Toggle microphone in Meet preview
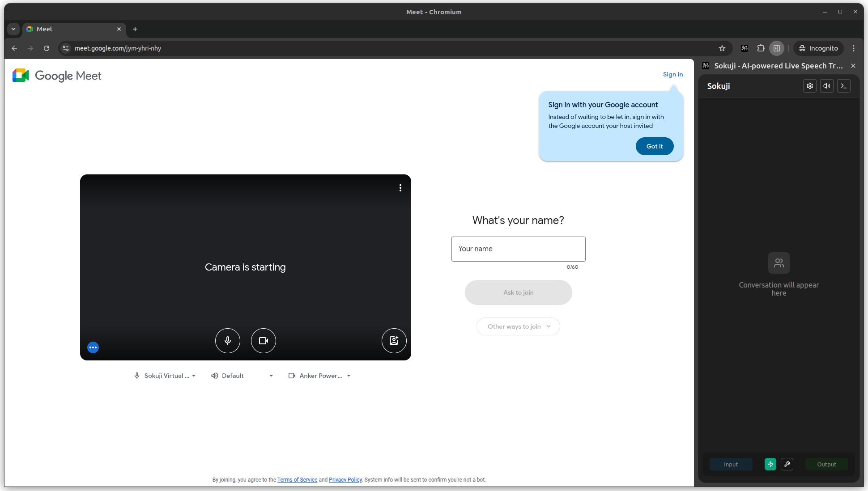This screenshot has height=491, width=868. 228,341
